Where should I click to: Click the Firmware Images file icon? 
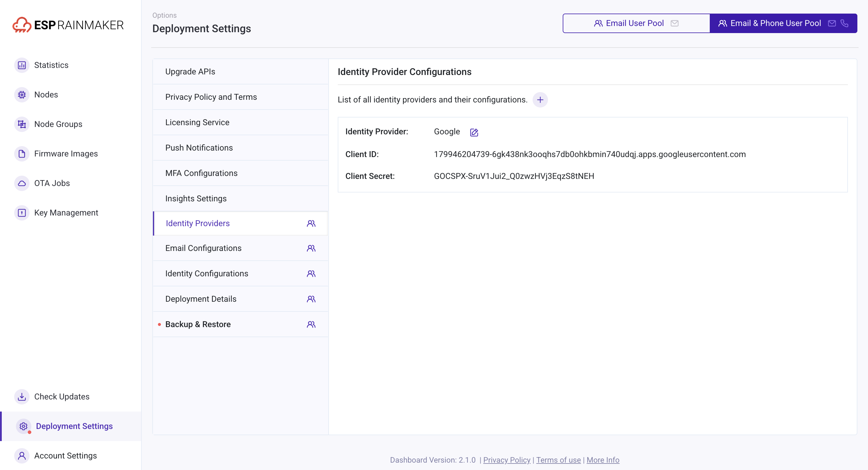[x=22, y=154]
